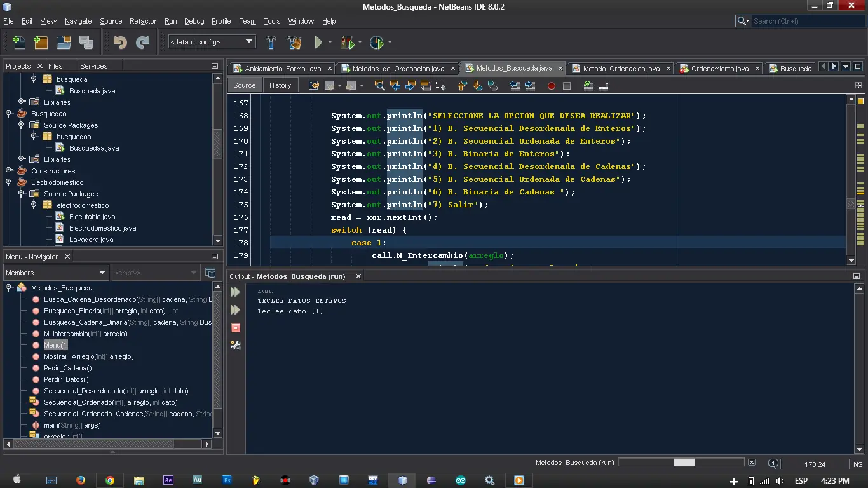
Task: Show the list of open editor documents
Action: (x=846, y=66)
